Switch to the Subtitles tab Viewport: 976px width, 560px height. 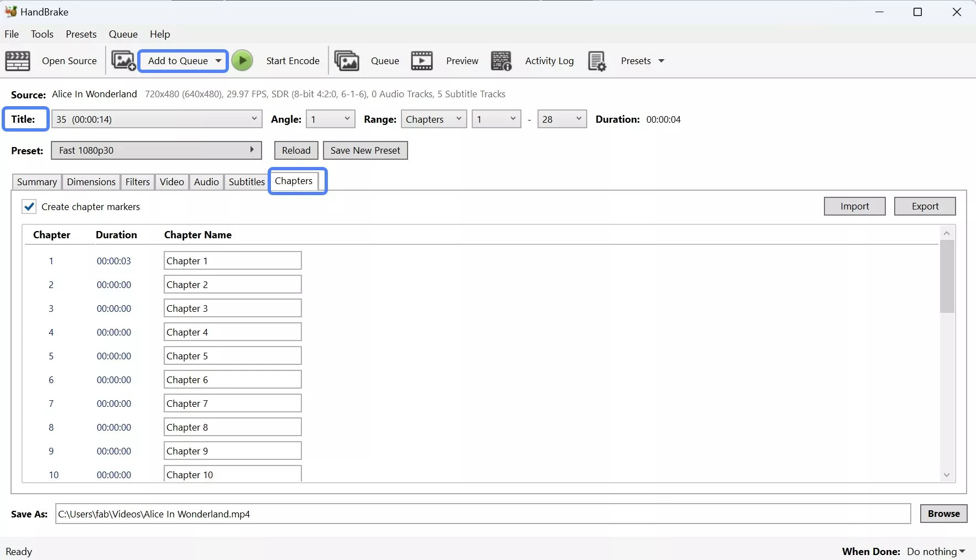246,182
